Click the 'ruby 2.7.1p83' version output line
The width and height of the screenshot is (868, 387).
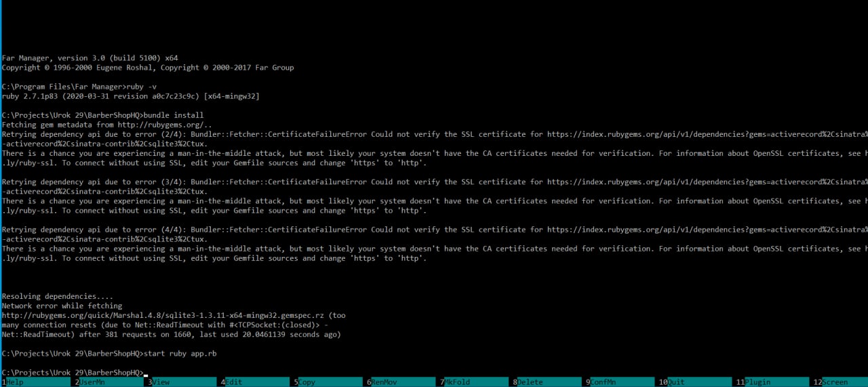click(x=130, y=96)
